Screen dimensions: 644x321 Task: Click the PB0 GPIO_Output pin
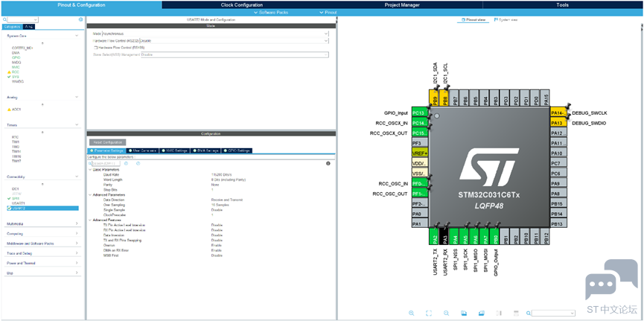(x=496, y=236)
